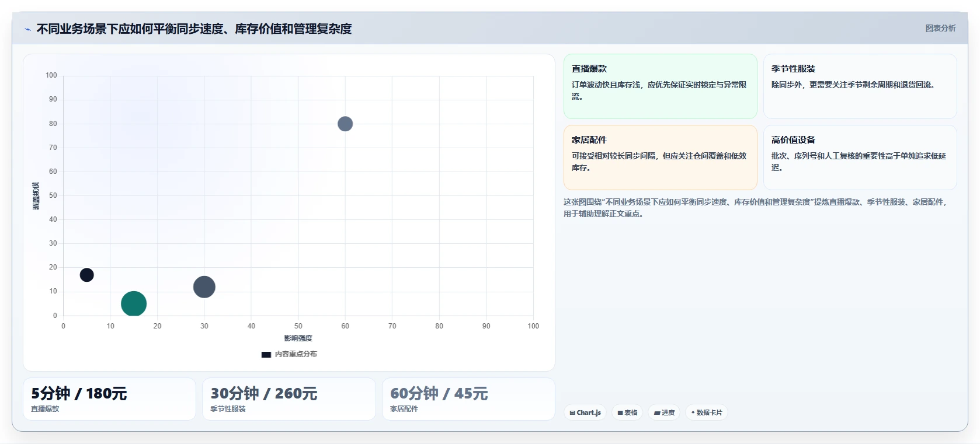This screenshot has height=444, width=980.
Task: Open the 高价值设备 info card
Action: (860, 158)
